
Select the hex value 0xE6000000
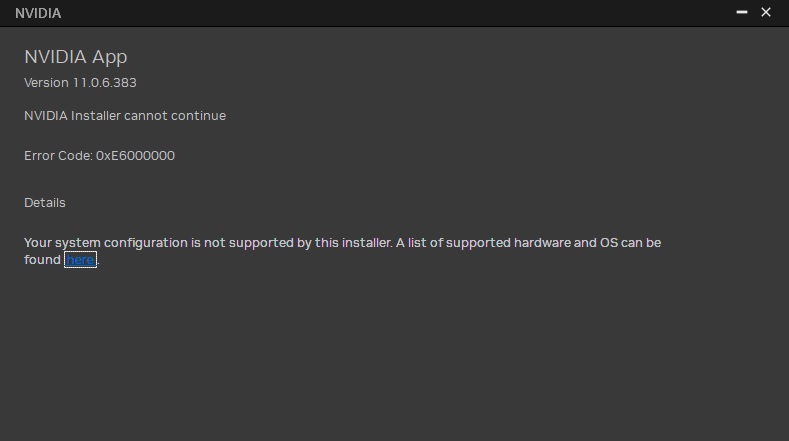coord(135,155)
